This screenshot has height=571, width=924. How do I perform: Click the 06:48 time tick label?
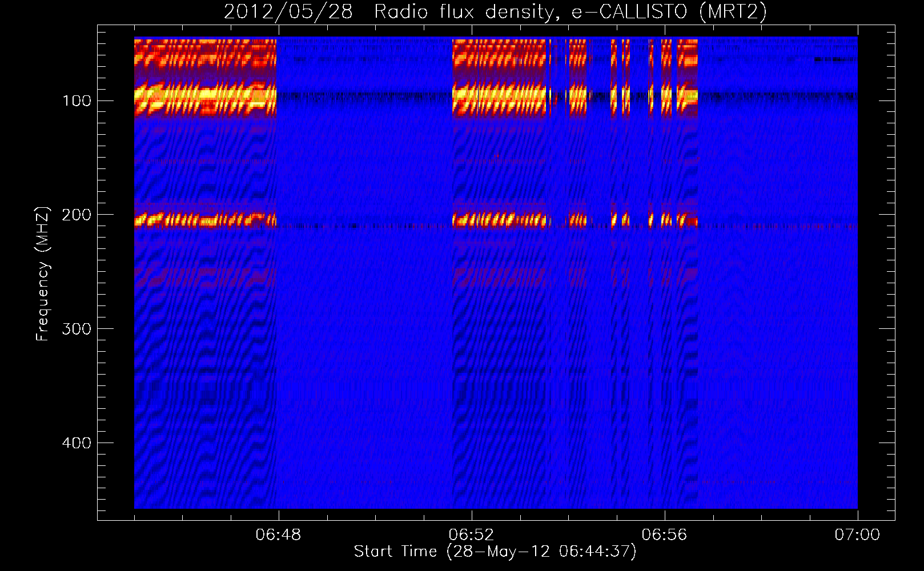tap(278, 535)
